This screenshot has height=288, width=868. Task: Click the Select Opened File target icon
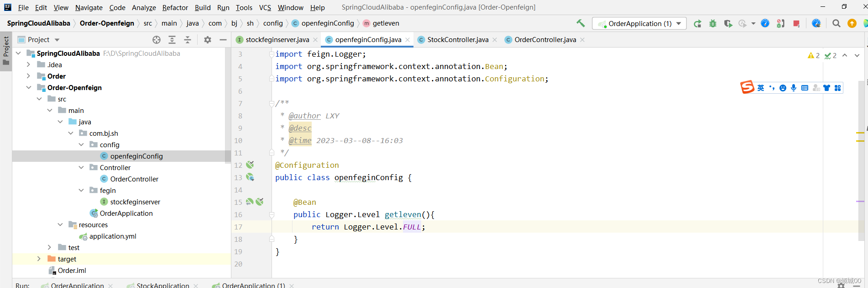[157, 40]
